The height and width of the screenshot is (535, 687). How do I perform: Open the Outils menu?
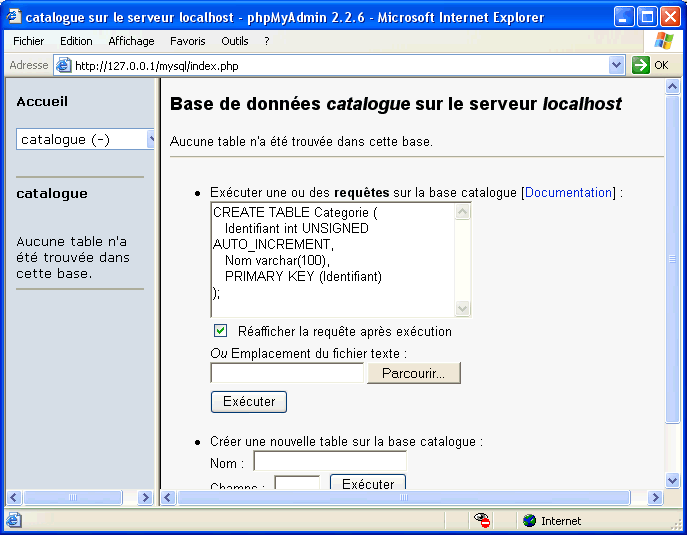pyautogui.click(x=235, y=41)
